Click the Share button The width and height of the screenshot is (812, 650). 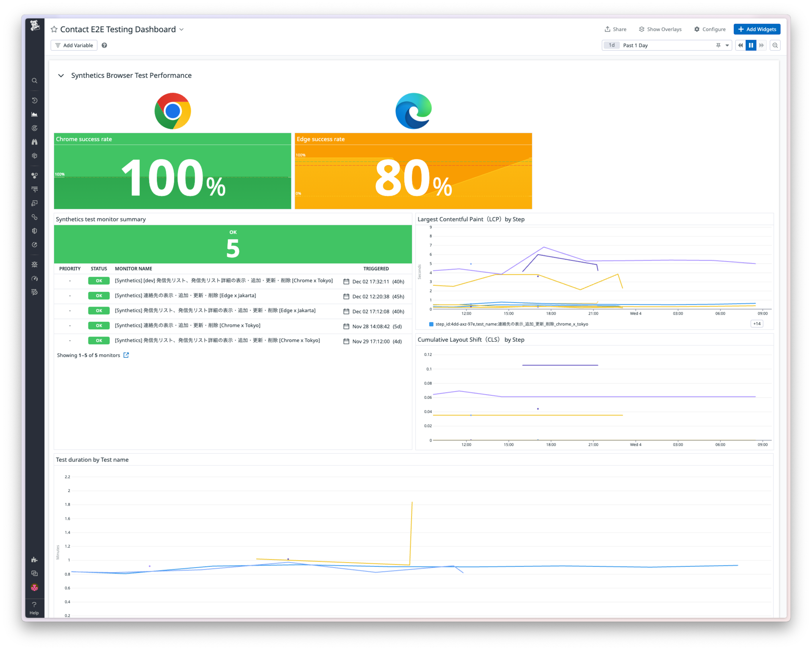[616, 29]
